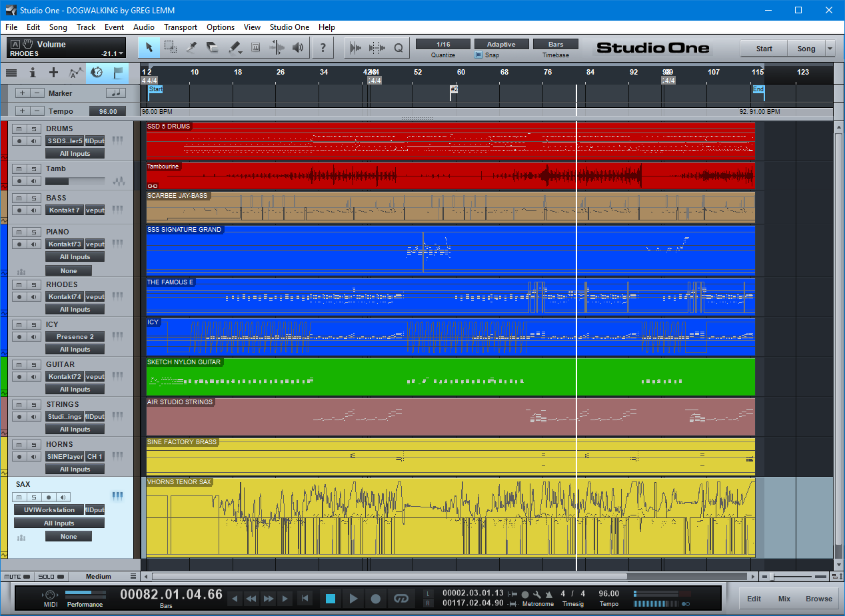The width and height of the screenshot is (845, 616).
Task: Open the Browse panel
Action: pos(819,599)
